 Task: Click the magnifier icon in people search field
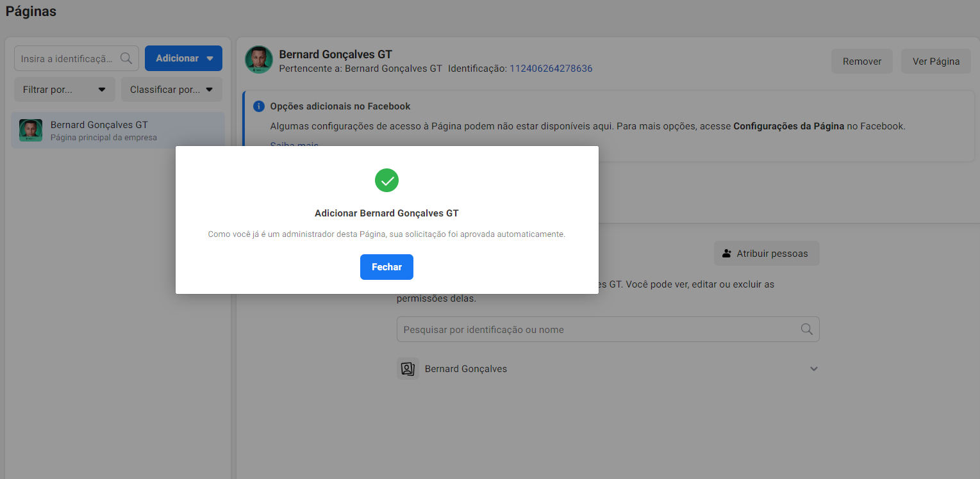(x=807, y=329)
